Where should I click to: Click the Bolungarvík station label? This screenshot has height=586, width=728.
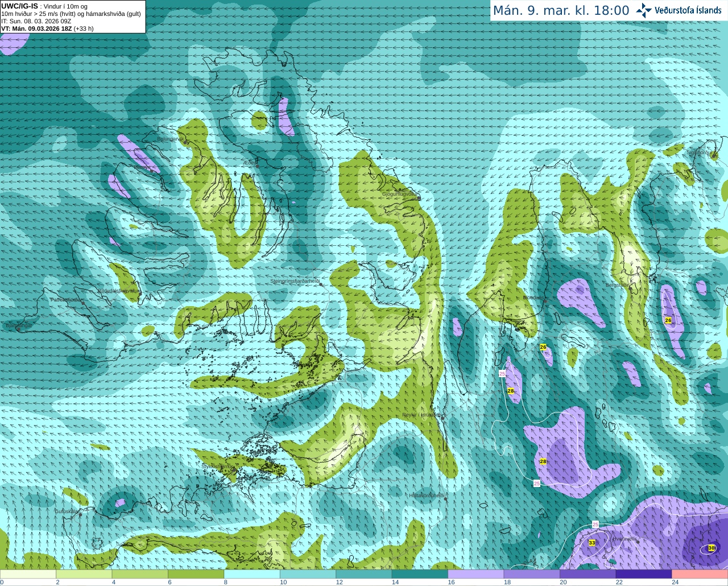(170, 139)
